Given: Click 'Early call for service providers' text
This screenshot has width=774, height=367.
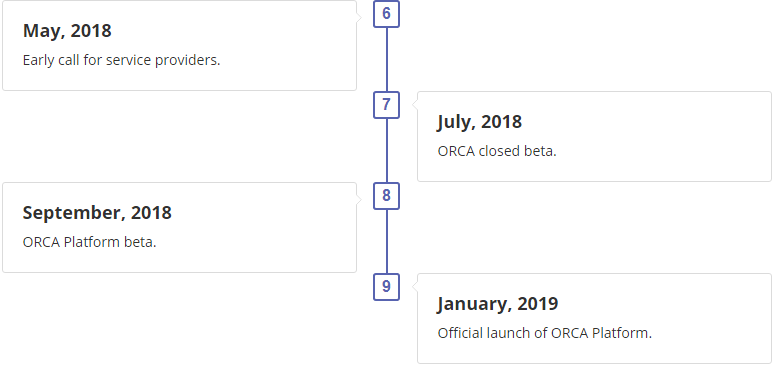Looking at the screenshot, I should (121, 61).
